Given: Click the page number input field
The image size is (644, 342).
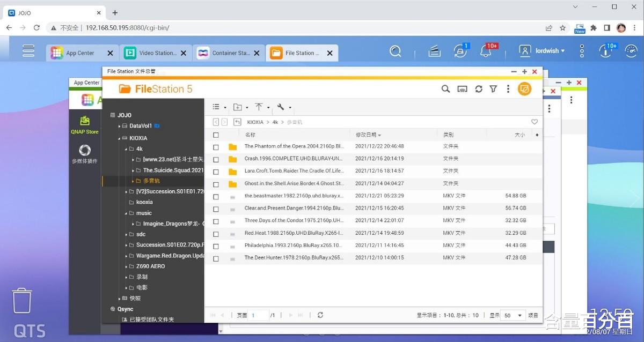Looking at the screenshot, I should tap(259, 316).
